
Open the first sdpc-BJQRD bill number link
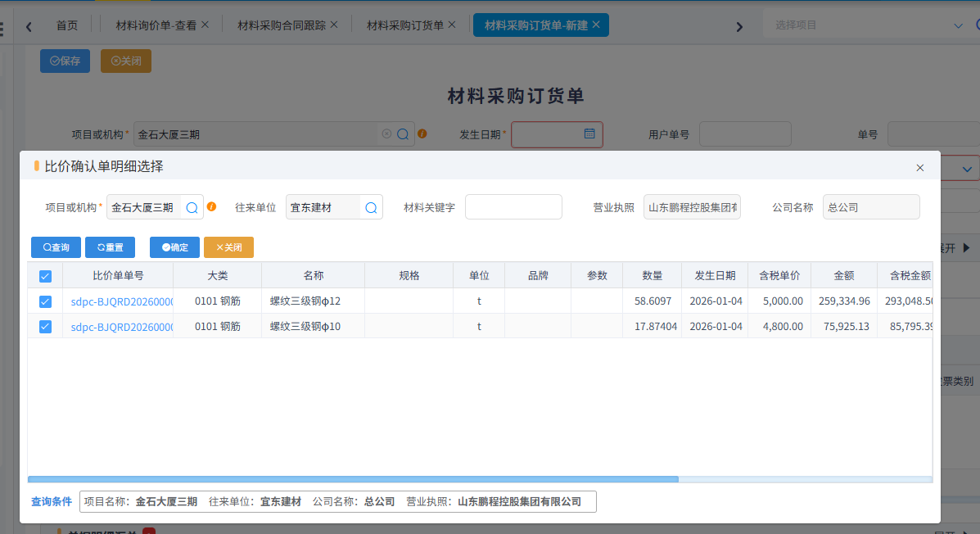tap(118, 301)
